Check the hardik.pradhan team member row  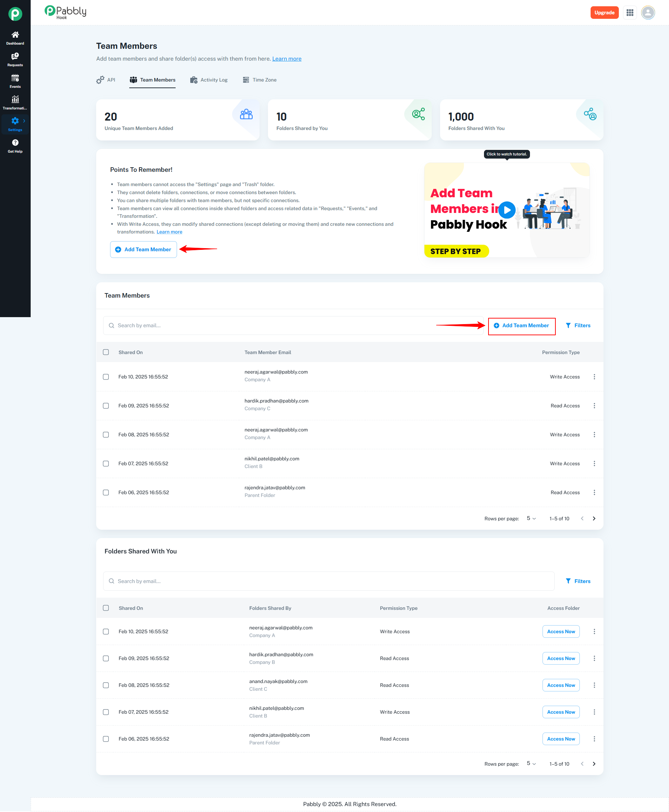tap(106, 405)
